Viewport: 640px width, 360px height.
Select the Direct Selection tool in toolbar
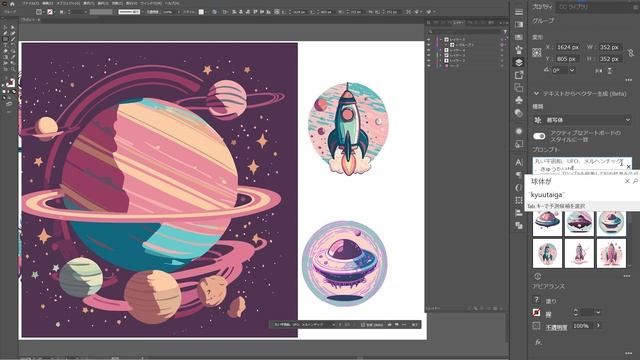13,27
